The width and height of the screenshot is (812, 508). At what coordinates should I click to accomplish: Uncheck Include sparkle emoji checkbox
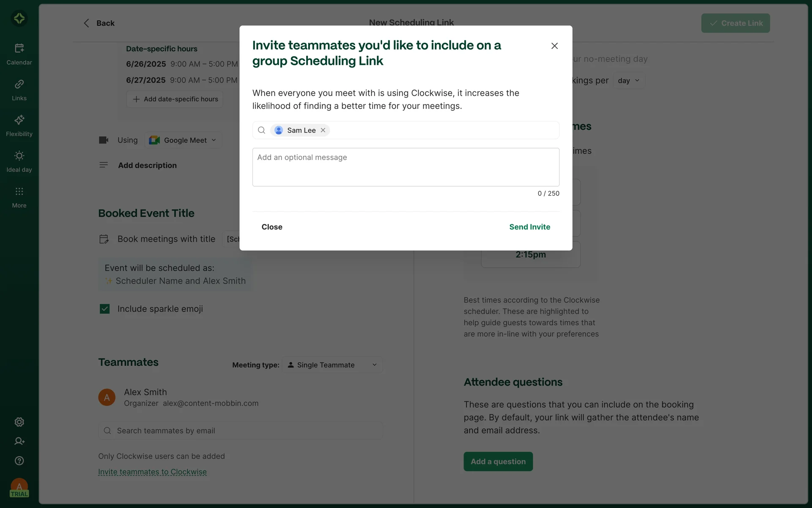104,309
